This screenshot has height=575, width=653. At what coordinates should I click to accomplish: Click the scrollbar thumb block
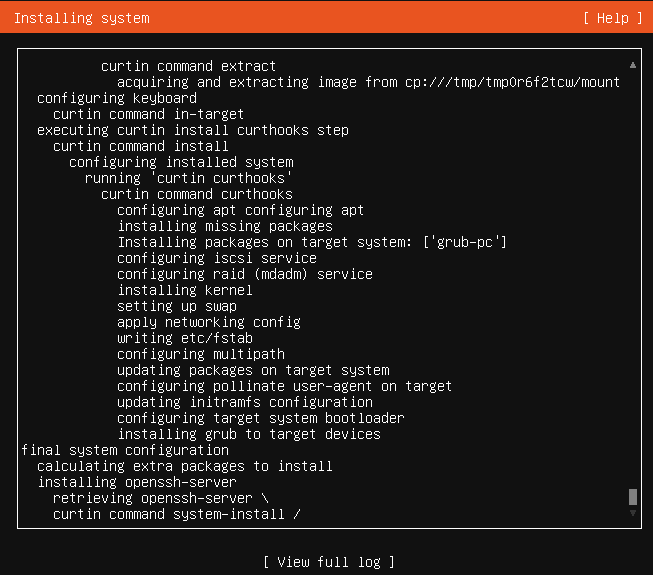click(x=632, y=497)
